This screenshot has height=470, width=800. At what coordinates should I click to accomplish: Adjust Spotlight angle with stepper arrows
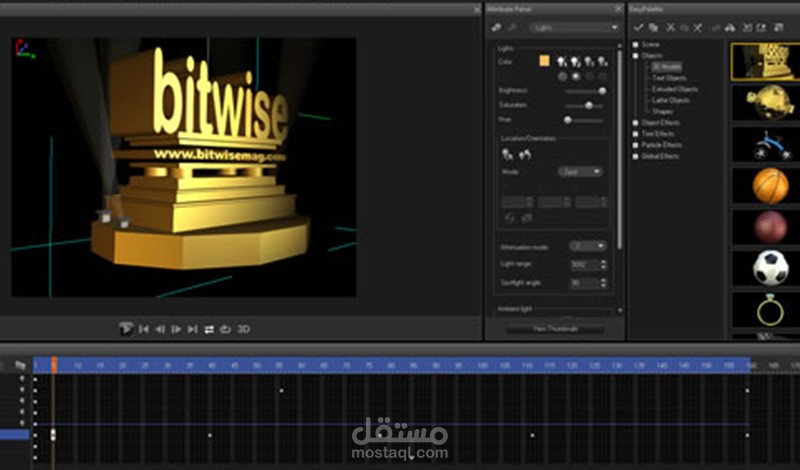click(604, 283)
